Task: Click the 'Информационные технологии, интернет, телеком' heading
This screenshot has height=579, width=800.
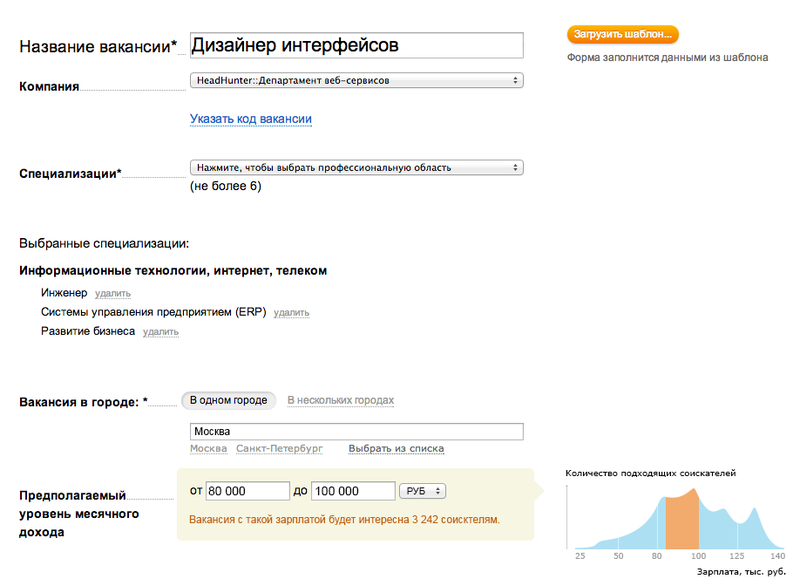Action: point(173,271)
